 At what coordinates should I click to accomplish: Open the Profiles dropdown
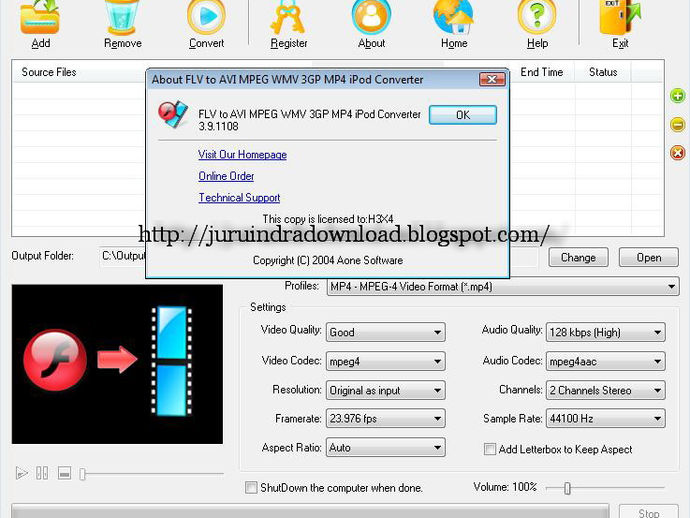click(x=503, y=287)
